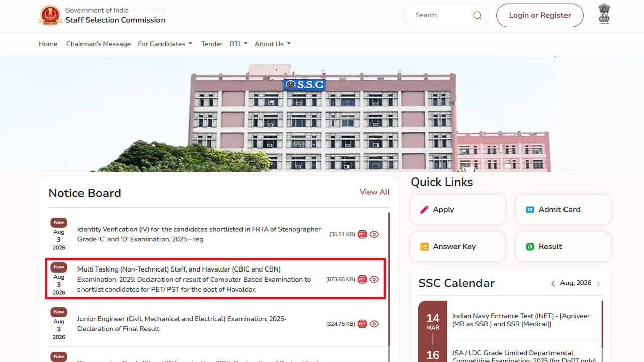Click the JSA / LDC Grade calendar entry

(524, 356)
